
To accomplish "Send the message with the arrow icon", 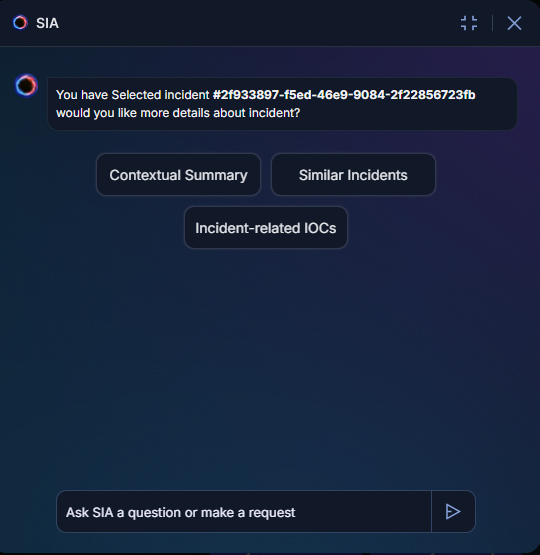I will point(453,511).
